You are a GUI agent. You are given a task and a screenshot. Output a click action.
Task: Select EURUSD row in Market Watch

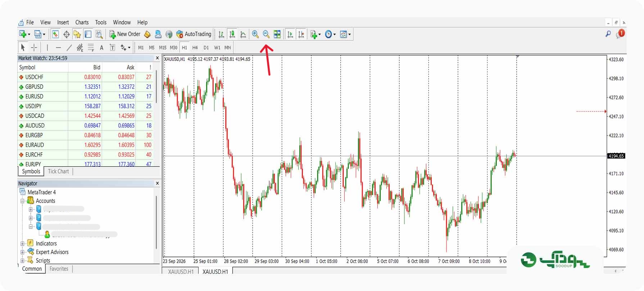[86, 96]
